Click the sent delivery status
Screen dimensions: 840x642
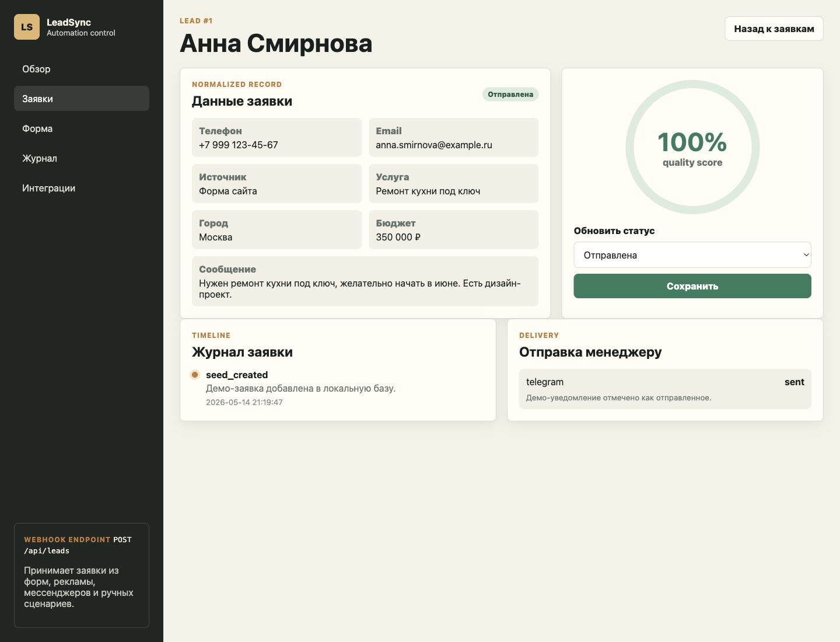[794, 382]
